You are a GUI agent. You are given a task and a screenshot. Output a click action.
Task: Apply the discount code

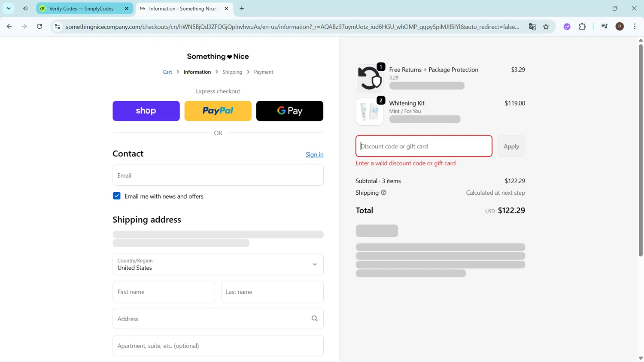tap(511, 146)
